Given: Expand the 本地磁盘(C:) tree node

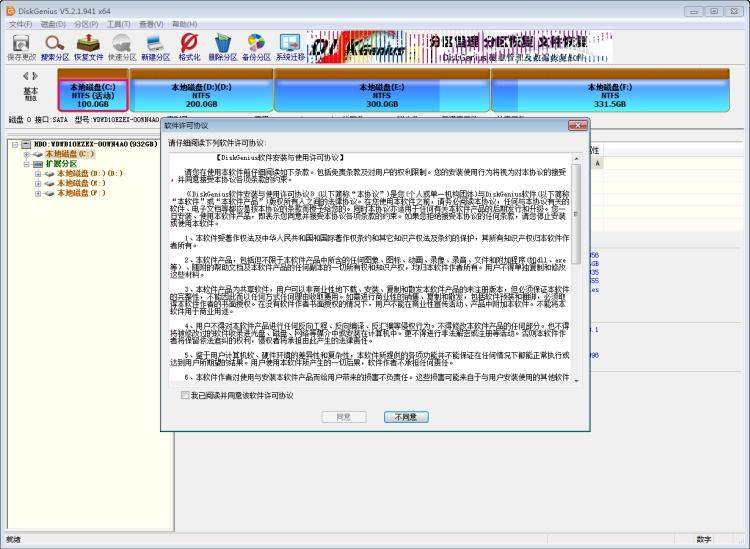Looking at the screenshot, I should 27,154.
